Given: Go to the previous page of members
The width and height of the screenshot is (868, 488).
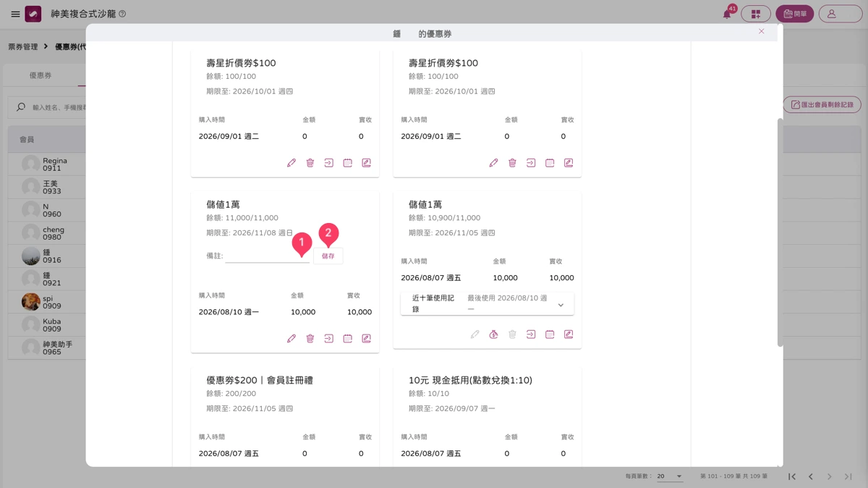Looking at the screenshot, I should (811, 476).
